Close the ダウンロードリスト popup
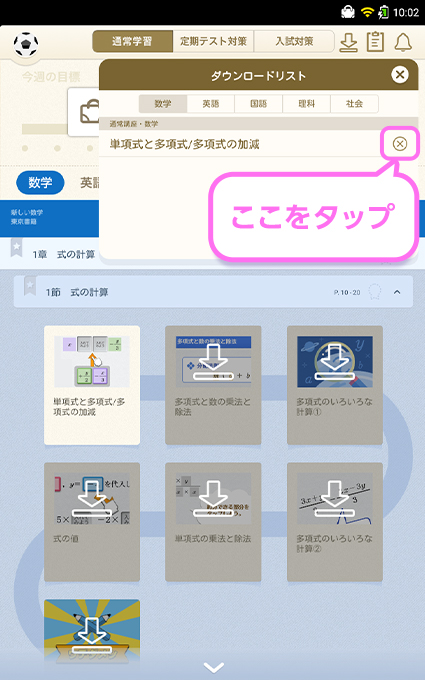The height and width of the screenshot is (680, 425). [399, 75]
